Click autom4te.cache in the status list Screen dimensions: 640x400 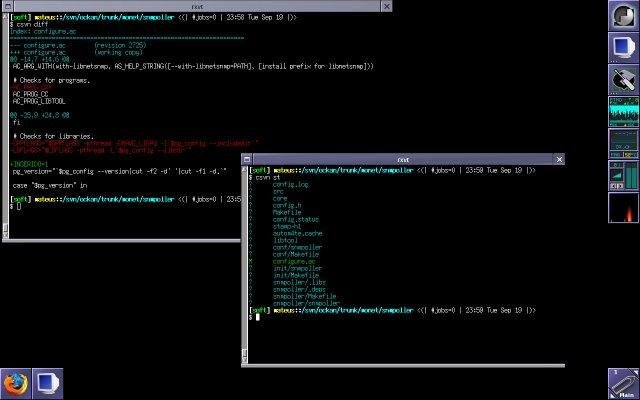pyautogui.click(x=298, y=233)
